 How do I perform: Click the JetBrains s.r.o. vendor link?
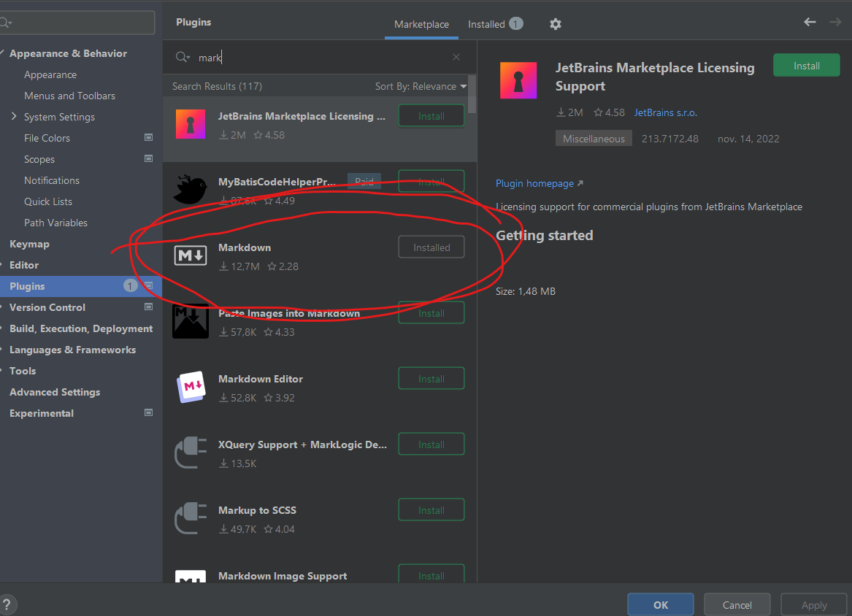tap(665, 112)
